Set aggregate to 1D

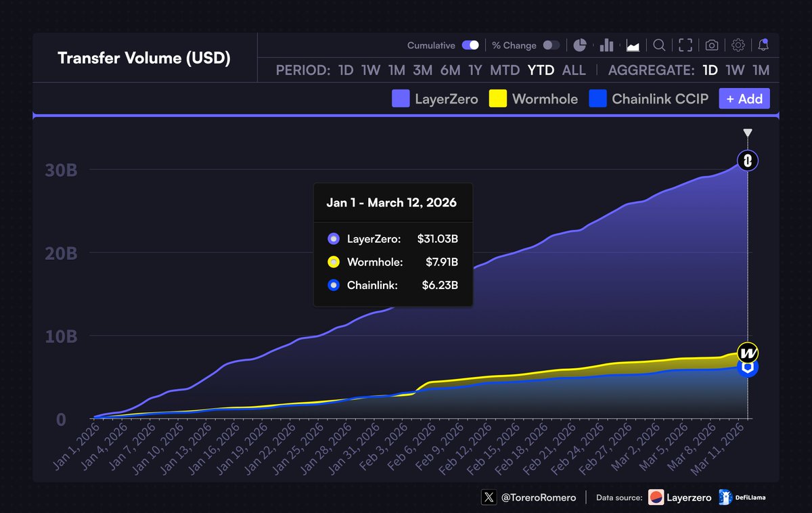(710, 70)
